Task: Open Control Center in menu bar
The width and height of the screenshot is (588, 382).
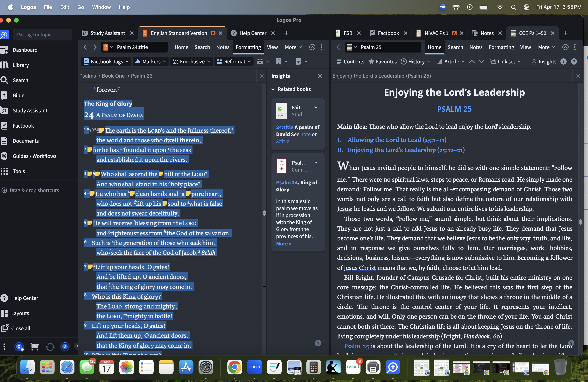Action: [x=527, y=7]
